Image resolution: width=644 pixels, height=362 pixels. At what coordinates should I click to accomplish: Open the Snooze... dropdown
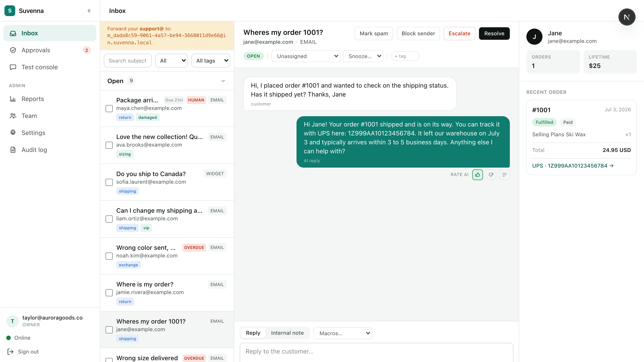click(363, 56)
